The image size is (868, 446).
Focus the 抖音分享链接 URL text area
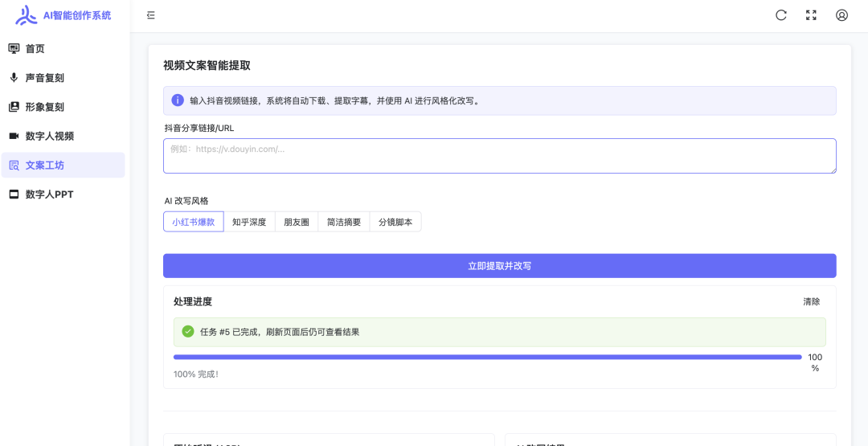tap(499, 156)
